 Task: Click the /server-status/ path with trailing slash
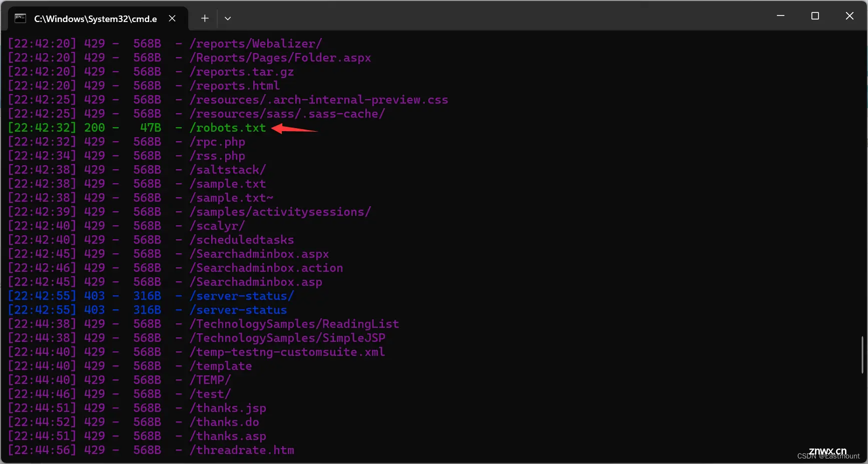pos(242,296)
